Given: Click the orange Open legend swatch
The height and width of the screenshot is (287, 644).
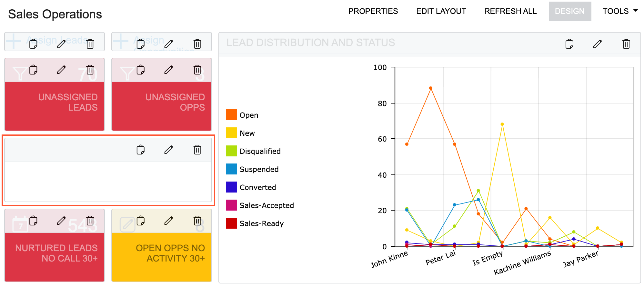Looking at the screenshot, I should coord(231,115).
